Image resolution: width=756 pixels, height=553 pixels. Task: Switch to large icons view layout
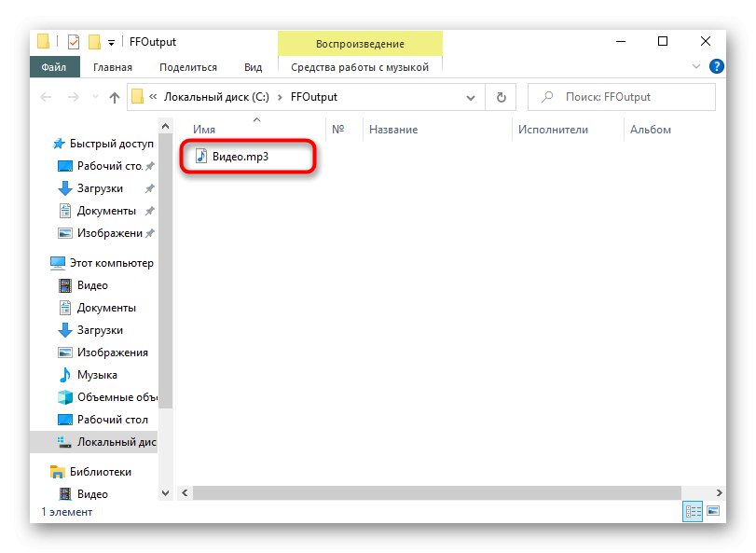[713, 511]
